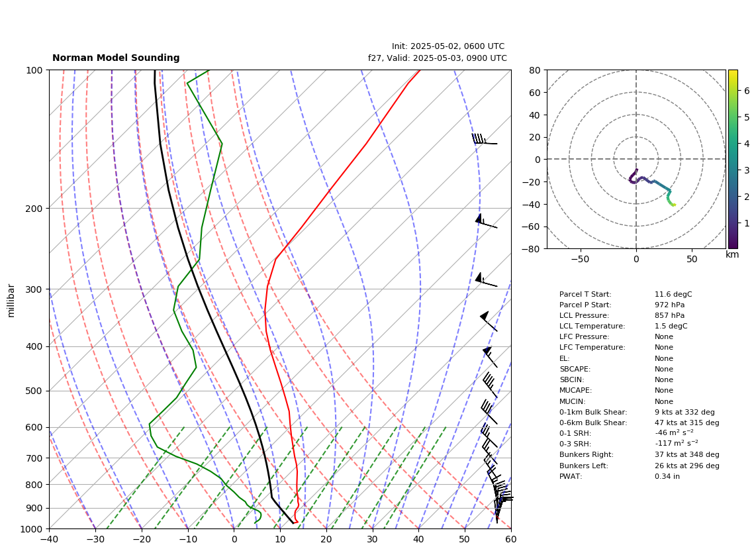The image size is (756, 551).
Task: Click the topmost wind barb in the column
Action: pos(485,139)
